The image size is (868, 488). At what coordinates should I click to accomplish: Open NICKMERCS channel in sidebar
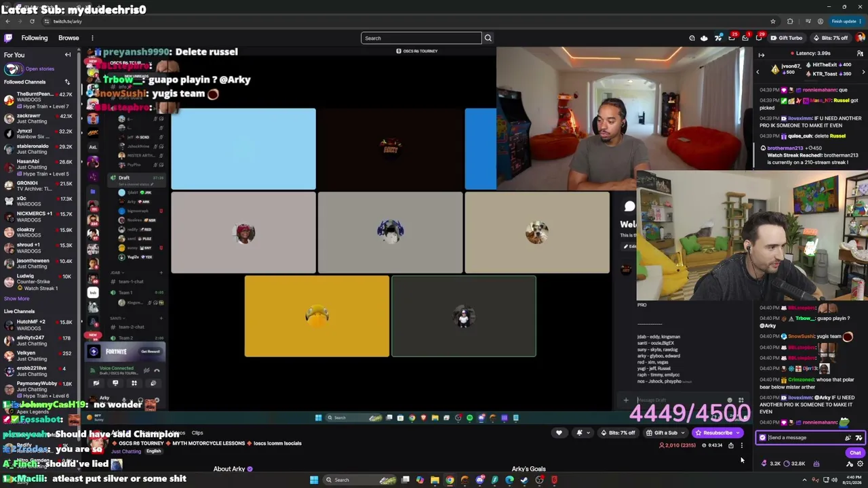tap(38, 216)
